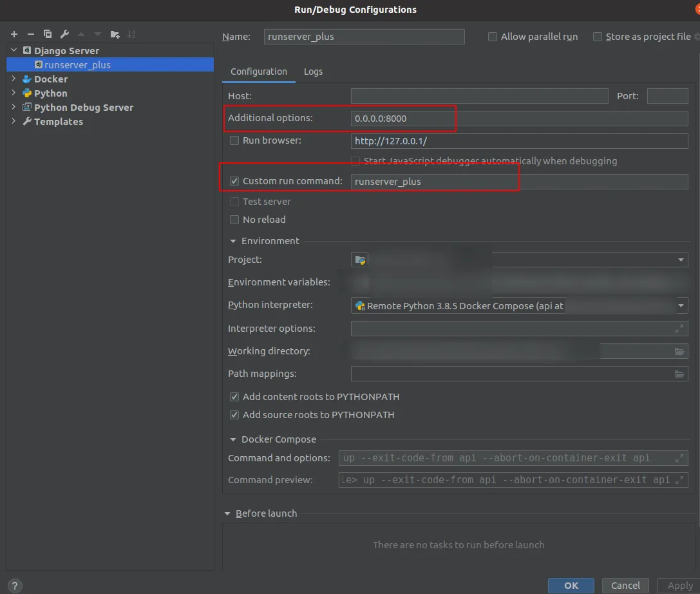Toggle the Test server checkbox
Screen dimensions: 700x594
point(234,202)
